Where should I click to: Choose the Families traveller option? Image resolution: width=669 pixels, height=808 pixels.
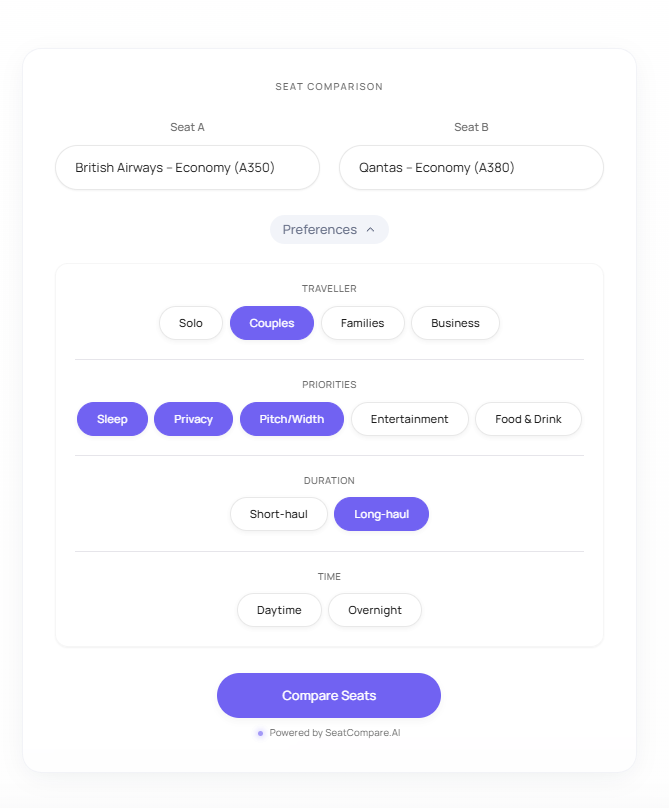[362, 323]
